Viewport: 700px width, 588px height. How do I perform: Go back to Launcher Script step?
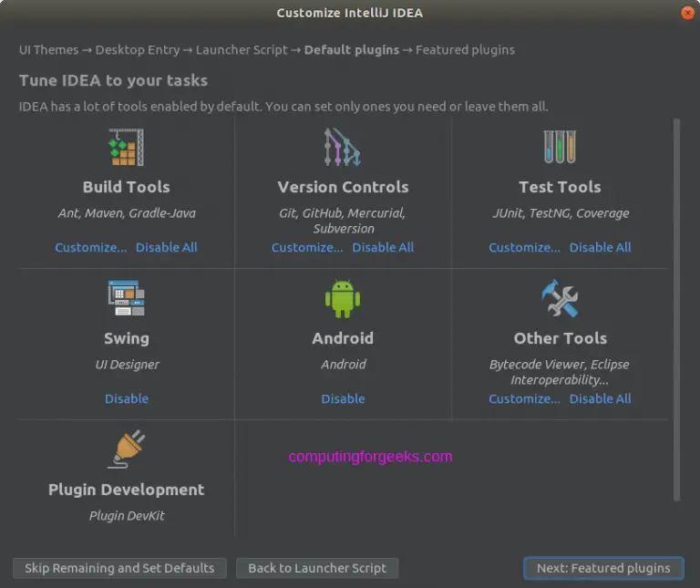(x=317, y=568)
